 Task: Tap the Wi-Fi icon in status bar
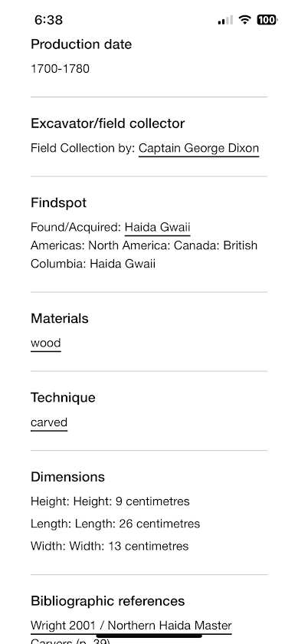pyautogui.click(x=244, y=19)
